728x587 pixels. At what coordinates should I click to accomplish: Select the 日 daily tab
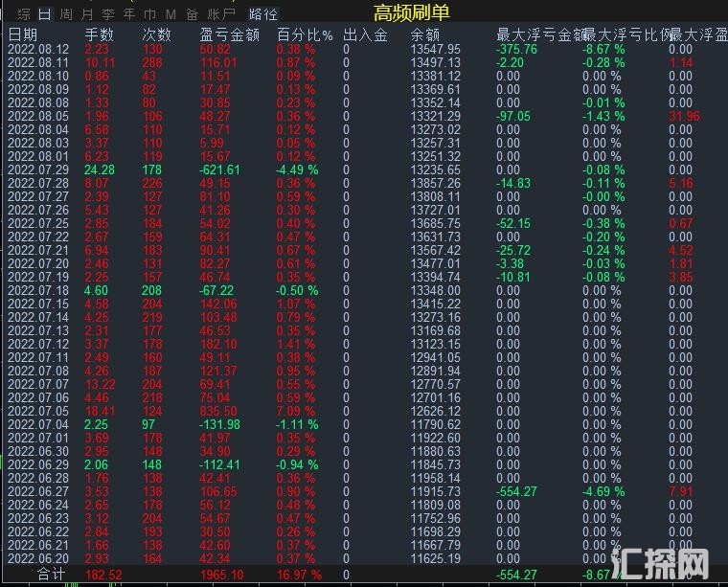(44, 14)
